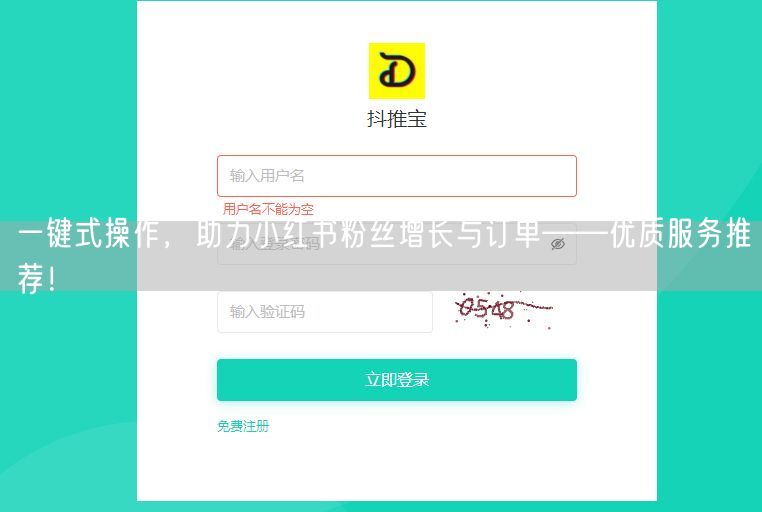Image resolution: width=762 pixels, height=512 pixels.
Task: Click the 优质服务推 text in banner
Action: [x=680, y=234]
